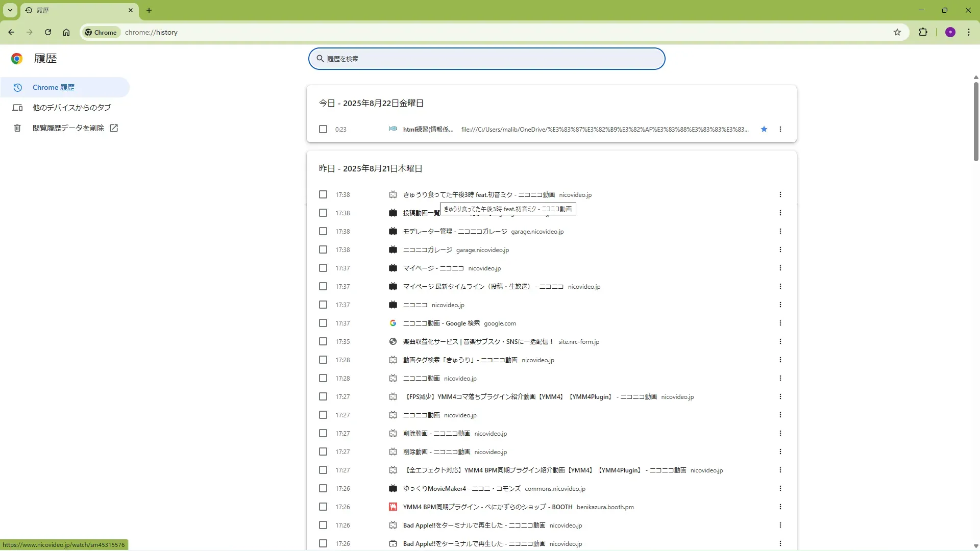Image resolution: width=980 pixels, height=551 pixels.
Task: Open the purple profile avatar
Action: pos(950,32)
